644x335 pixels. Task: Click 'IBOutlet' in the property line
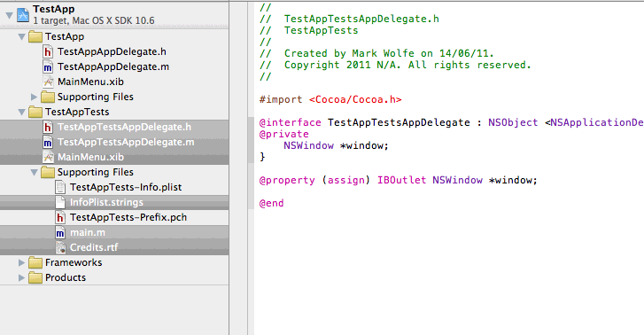tap(401, 180)
